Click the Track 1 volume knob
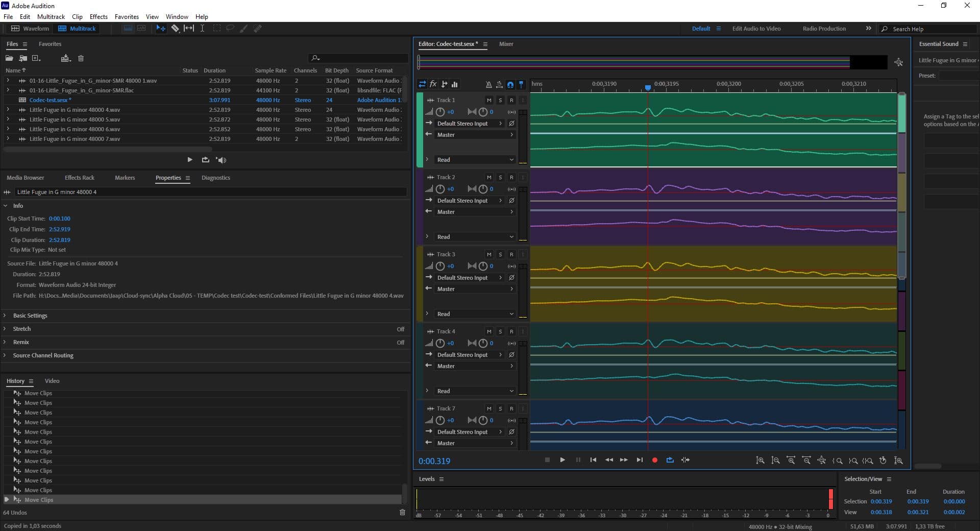Screen dimensions: 980x531 (440, 112)
